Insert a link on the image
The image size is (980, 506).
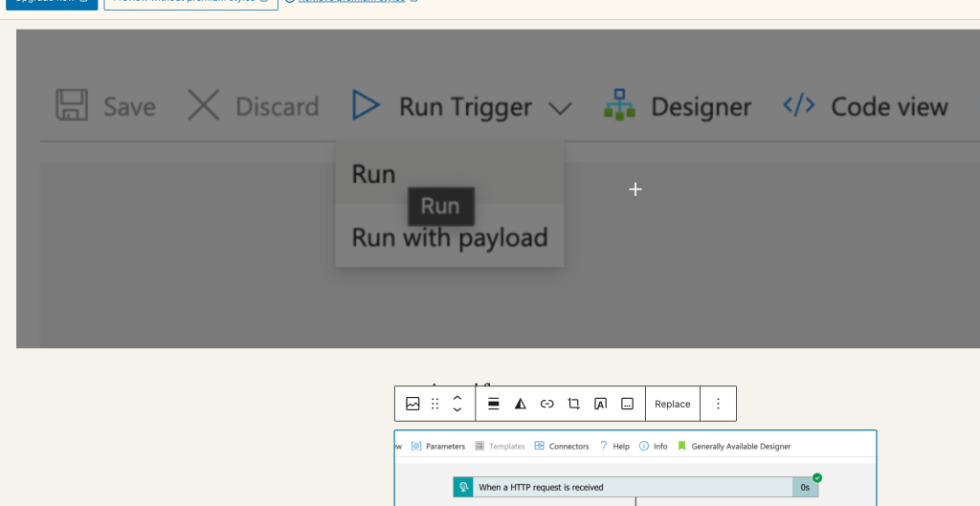click(x=546, y=405)
